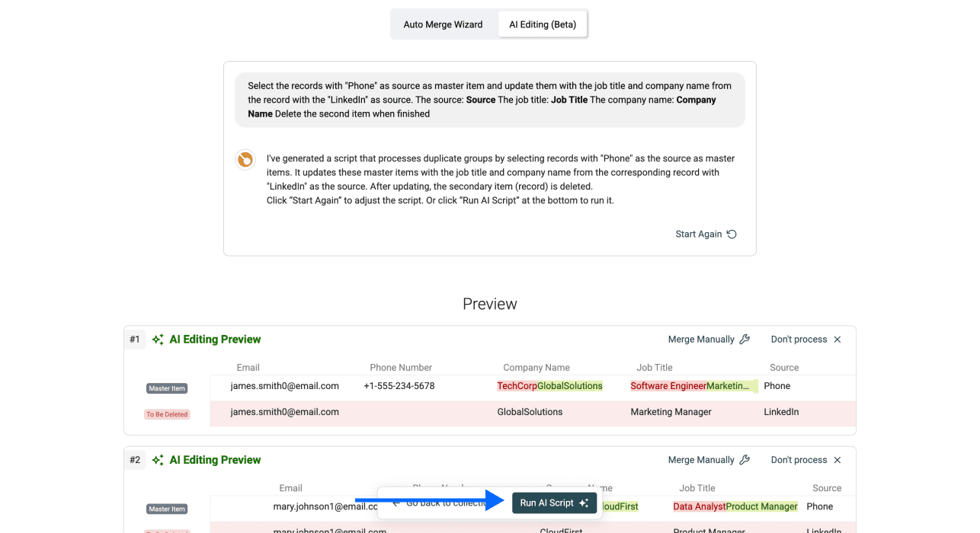Click the sparkle icon next to AI Editing Preview #2
This screenshot has width=980, height=533.
(x=158, y=459)
